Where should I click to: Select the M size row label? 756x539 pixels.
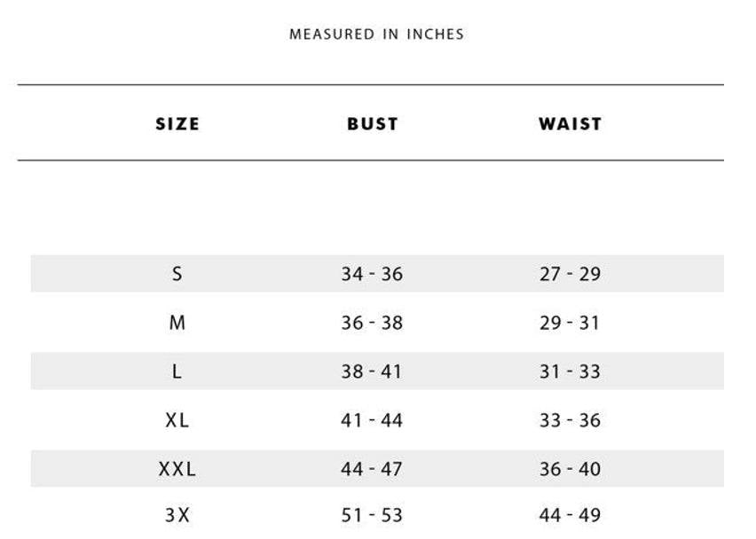[177, 322]
